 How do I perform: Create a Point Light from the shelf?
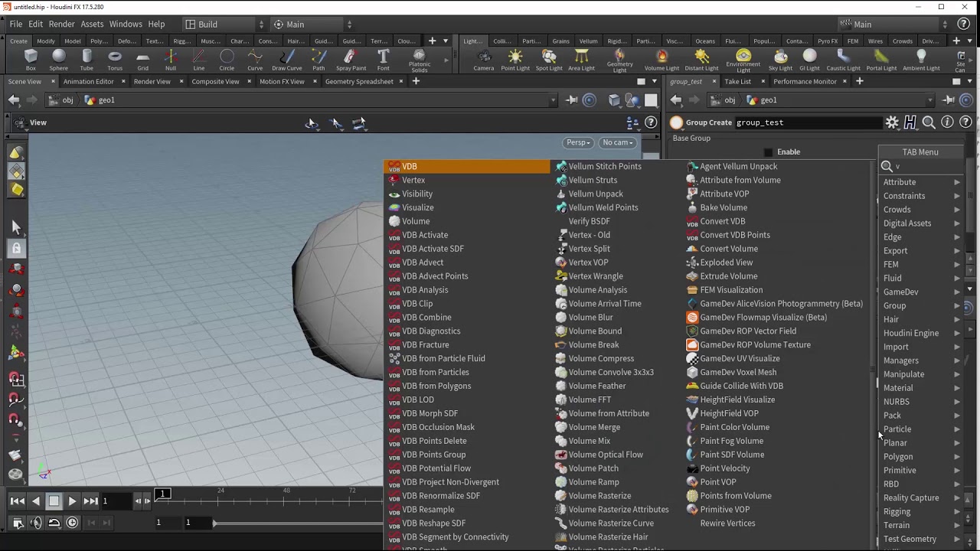[515, 58]
